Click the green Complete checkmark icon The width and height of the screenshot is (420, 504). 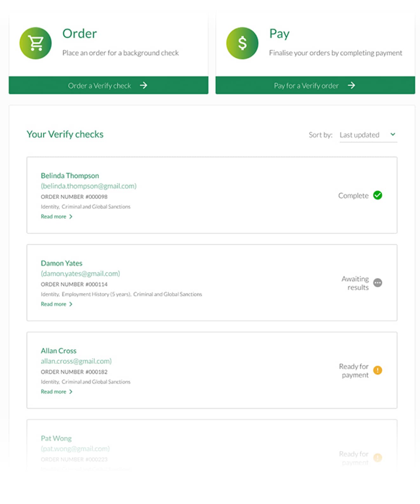click(x=377, y=195)
